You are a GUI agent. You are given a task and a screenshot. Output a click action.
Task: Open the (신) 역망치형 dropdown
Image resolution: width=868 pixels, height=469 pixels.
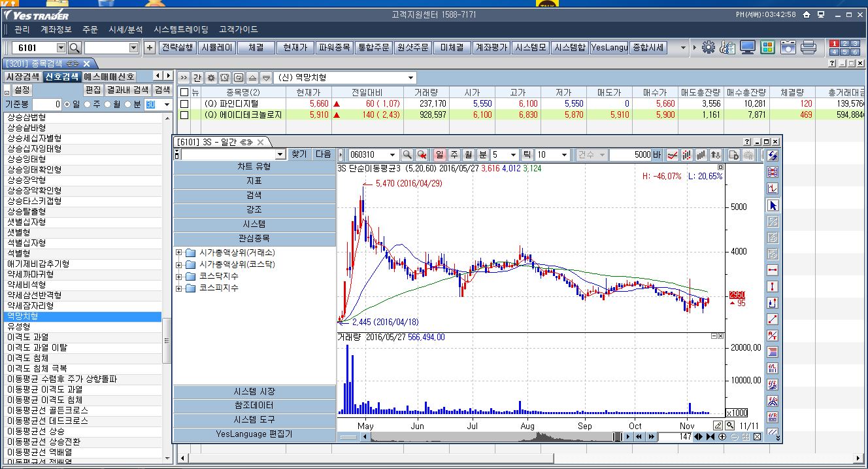coord(410,78)
